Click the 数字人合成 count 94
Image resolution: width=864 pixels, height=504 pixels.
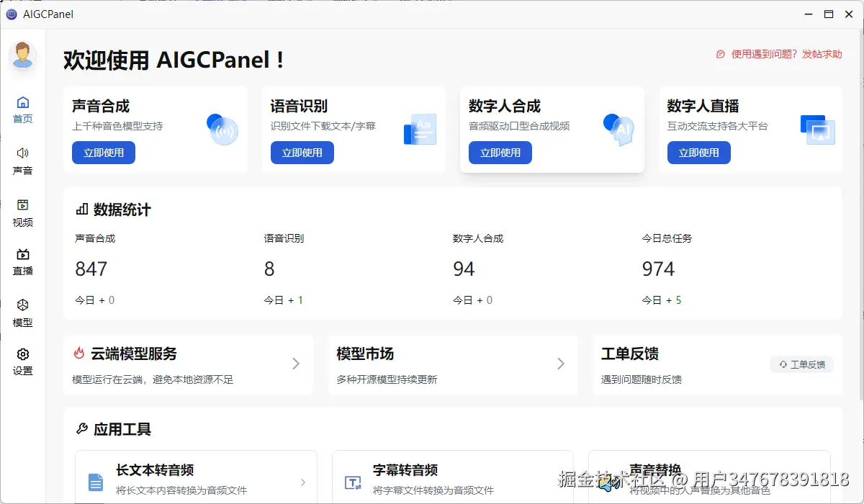click(464, 269)
